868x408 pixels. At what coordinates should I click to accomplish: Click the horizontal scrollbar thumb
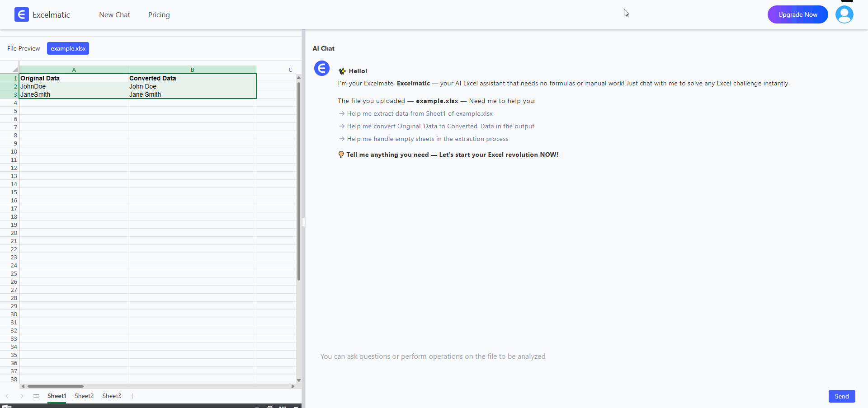click(56, 386)
